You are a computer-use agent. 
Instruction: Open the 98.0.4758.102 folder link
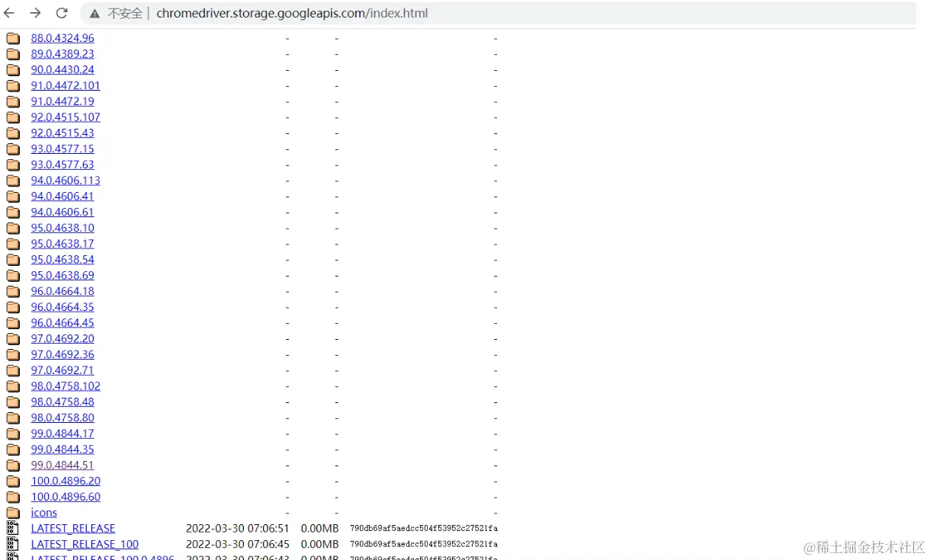click(66, 386)
